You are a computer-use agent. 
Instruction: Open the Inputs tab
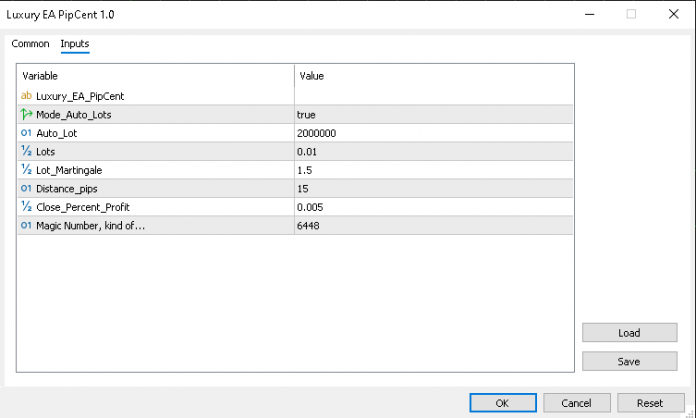[75, 44]
